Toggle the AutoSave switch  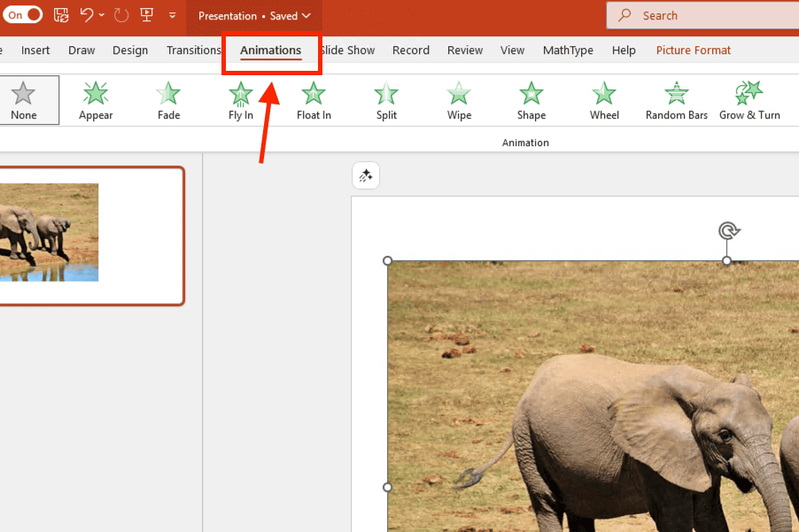click(x=24, y=15)
